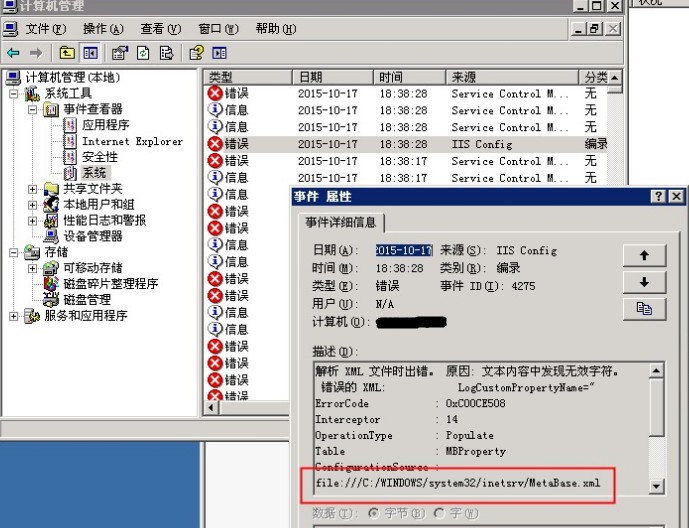Open the 查看(V) menu
The width and height of the screenshot is (689, 528).
[x=160, y=29]
